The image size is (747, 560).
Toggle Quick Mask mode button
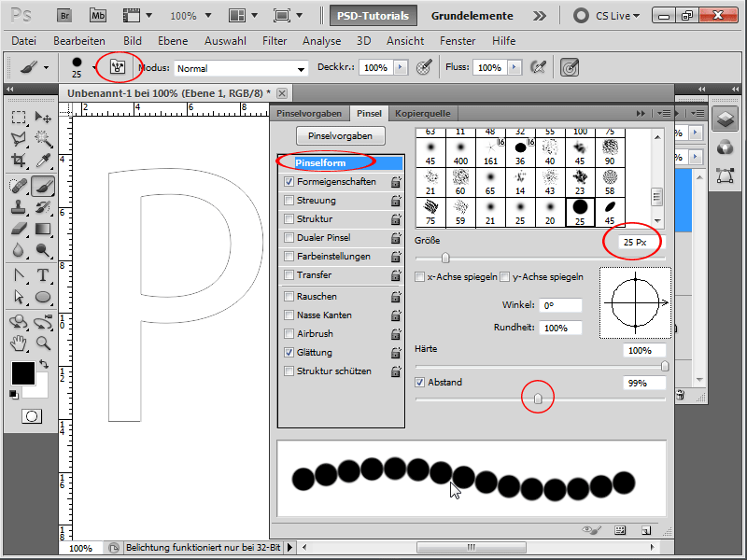[x=32, y=416]
